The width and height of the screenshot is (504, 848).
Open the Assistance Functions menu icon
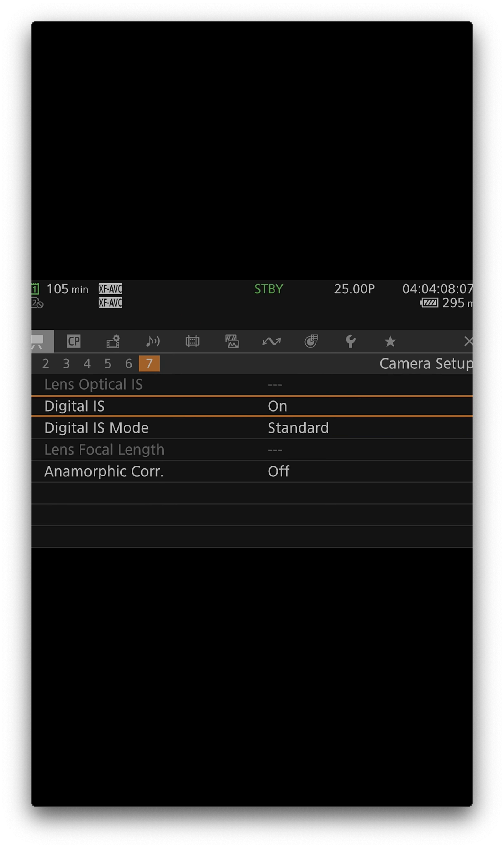point(232,341)
